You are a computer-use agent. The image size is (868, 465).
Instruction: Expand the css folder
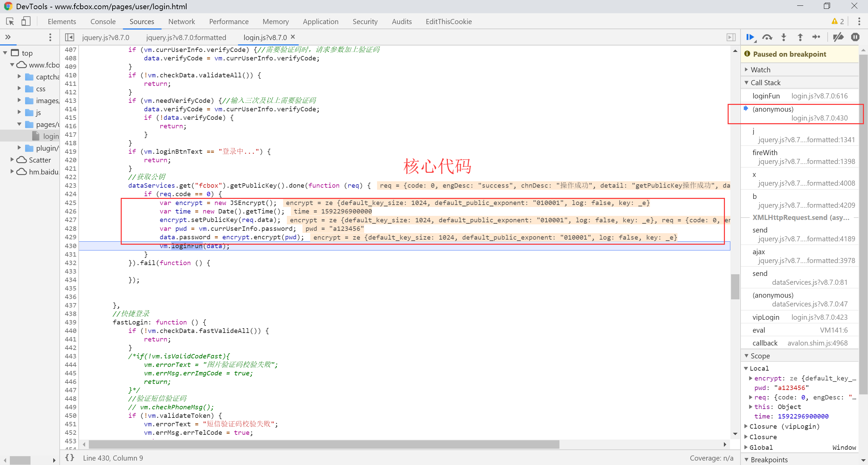pyautogui.click(x=19, y=89)
